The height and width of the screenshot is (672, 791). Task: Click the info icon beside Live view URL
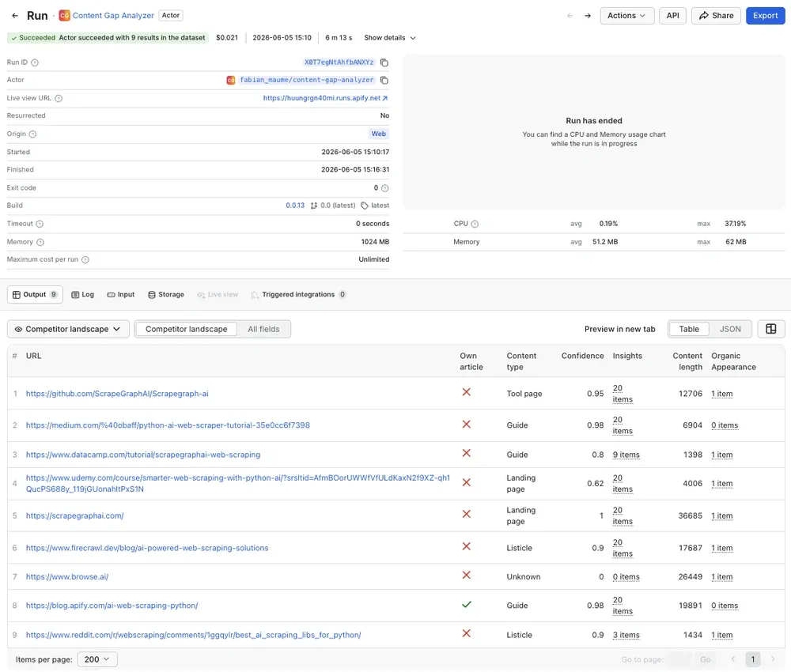[x=59, y=98]
